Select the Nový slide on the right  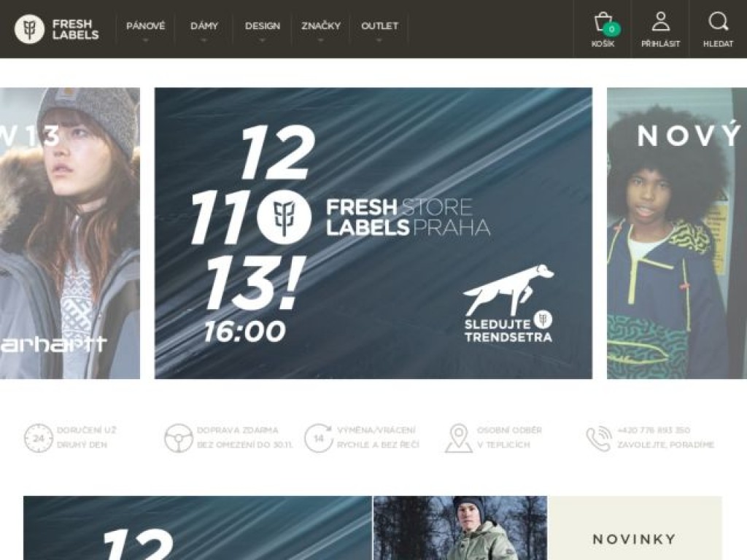[x=677, y=233]
